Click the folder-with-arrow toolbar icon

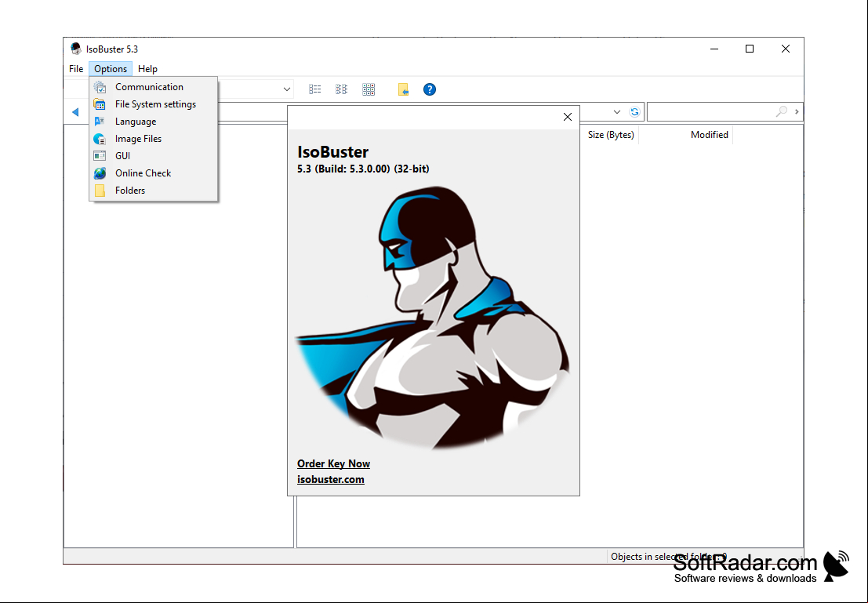(x=403, y=89)
